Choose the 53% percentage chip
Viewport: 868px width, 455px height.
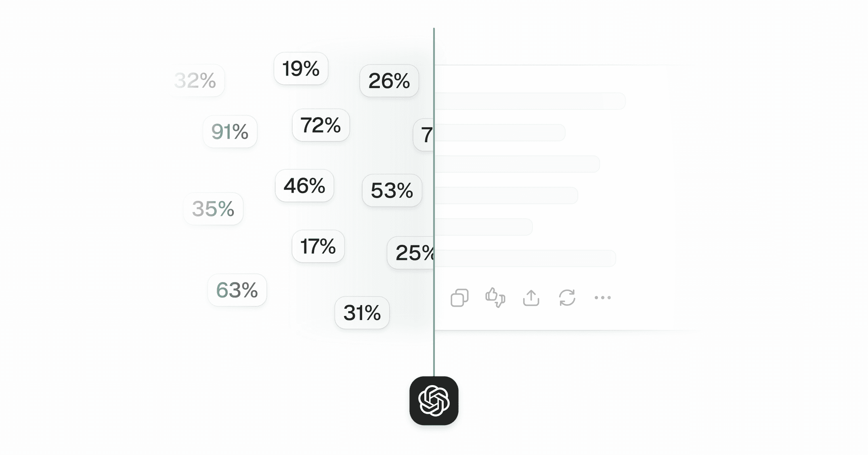[392, 190]
